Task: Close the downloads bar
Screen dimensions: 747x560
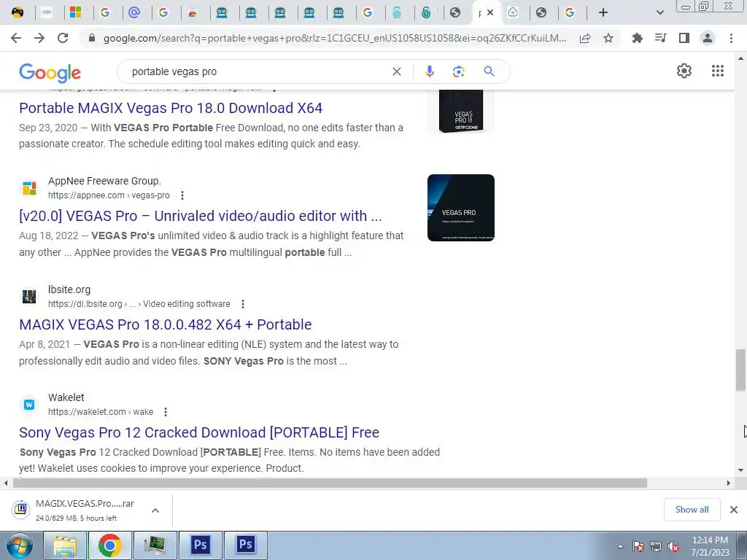Action: pyautogui.click(x=734, y=510)
